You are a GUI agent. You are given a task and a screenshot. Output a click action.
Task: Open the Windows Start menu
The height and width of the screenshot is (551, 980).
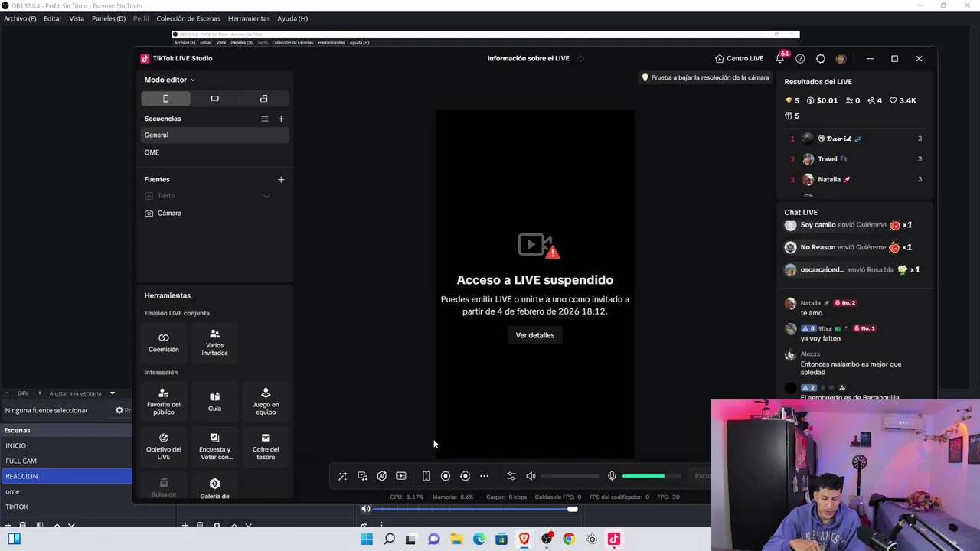tap(366, 540)
